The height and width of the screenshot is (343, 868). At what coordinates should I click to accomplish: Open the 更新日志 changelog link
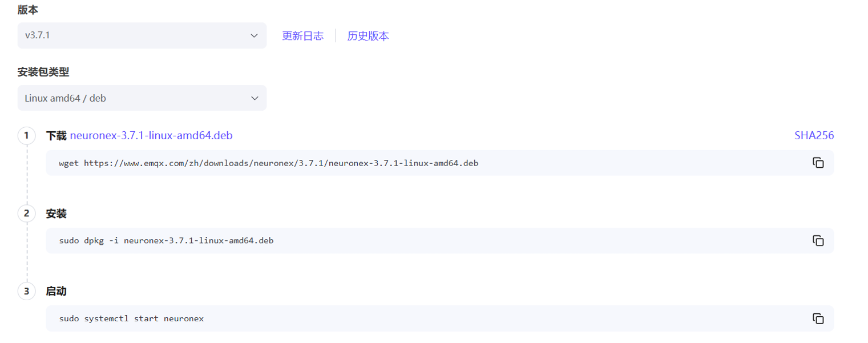click(x=302, y=36)
